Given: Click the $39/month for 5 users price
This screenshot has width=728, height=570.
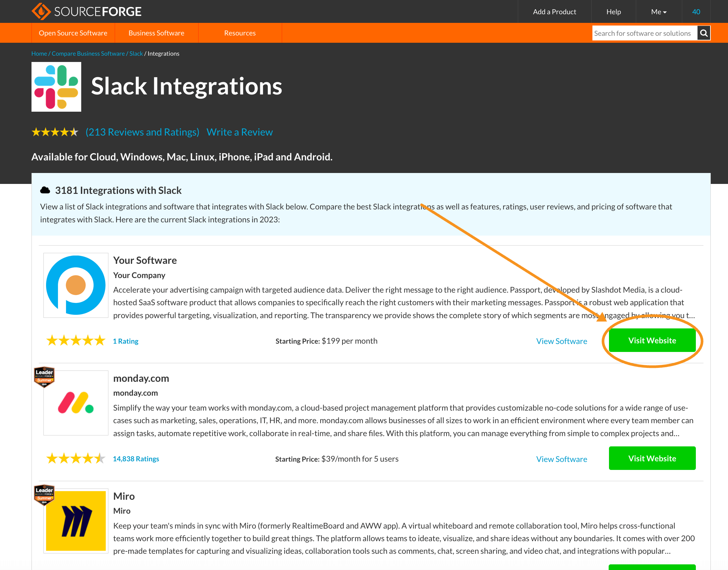Looking at the screenshot, I should click(x=360, y=459).
